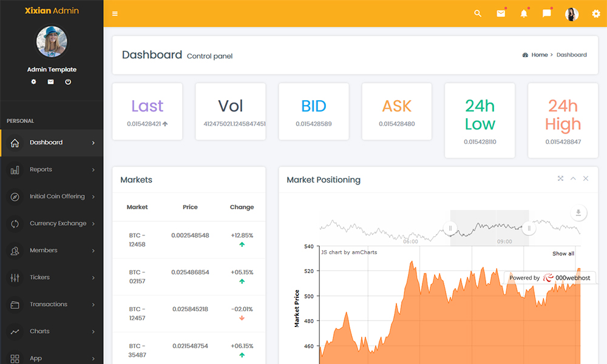Expand the Reports sidebar menu
607x364 pixels.
point(52,170)
